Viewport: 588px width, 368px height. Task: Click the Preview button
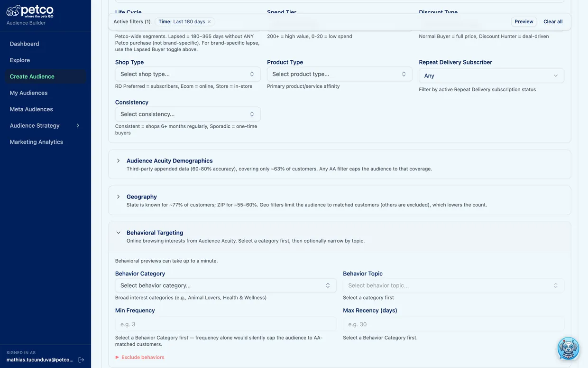524,22
